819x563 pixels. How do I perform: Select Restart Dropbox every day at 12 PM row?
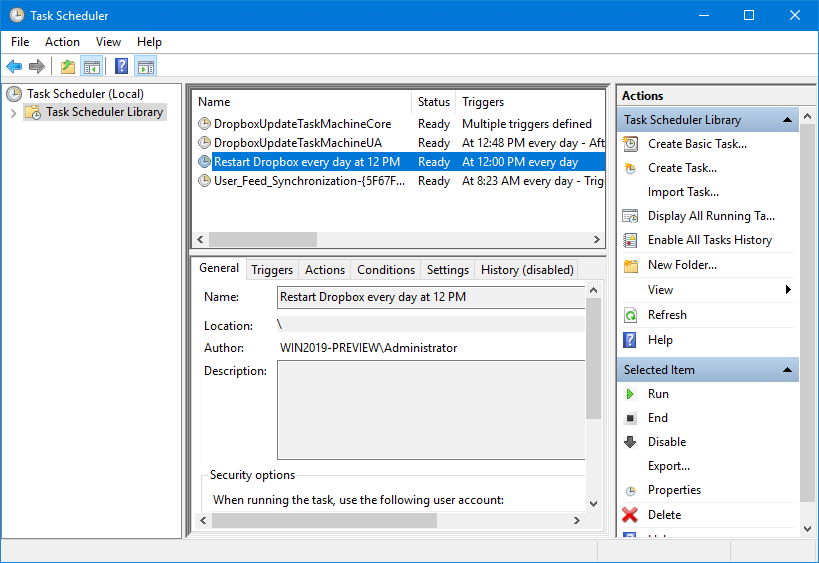click(399, 162)
